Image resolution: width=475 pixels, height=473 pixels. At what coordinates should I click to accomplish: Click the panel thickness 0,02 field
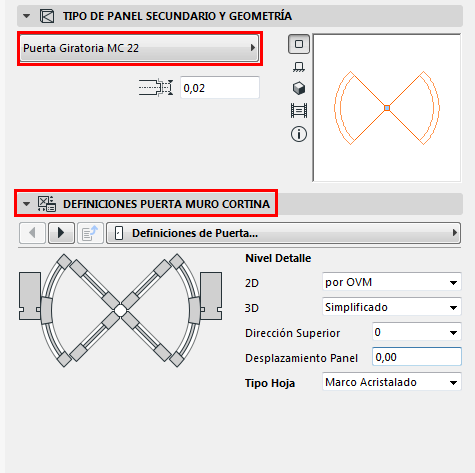220,88
